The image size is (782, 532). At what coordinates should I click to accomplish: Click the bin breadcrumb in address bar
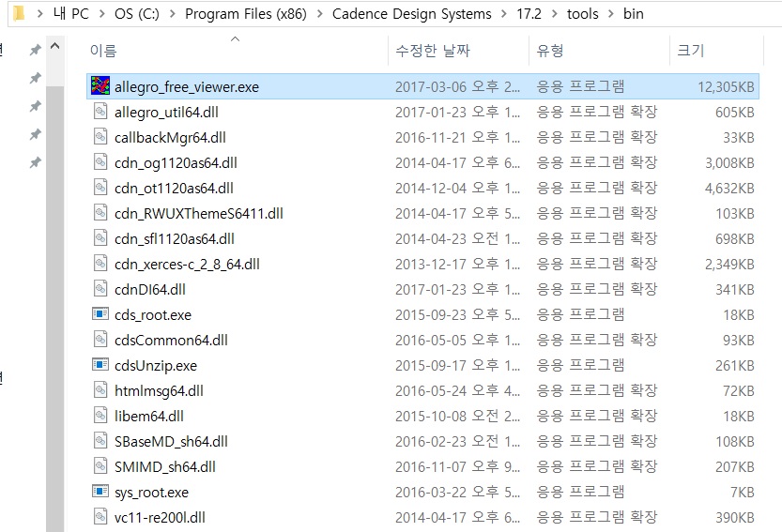[634, 14]
